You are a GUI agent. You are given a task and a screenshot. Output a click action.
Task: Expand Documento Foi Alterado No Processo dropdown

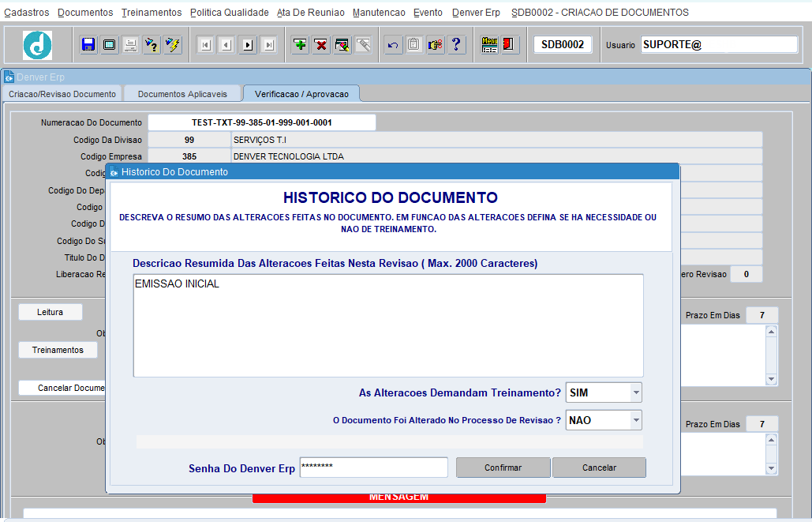pos(636,420)
